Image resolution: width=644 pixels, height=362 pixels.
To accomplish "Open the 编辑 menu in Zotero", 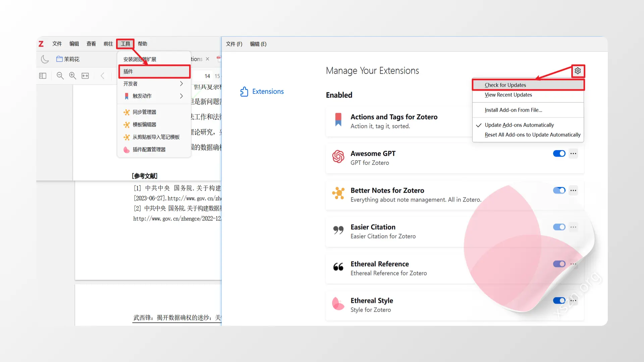I will click(74, 44).
